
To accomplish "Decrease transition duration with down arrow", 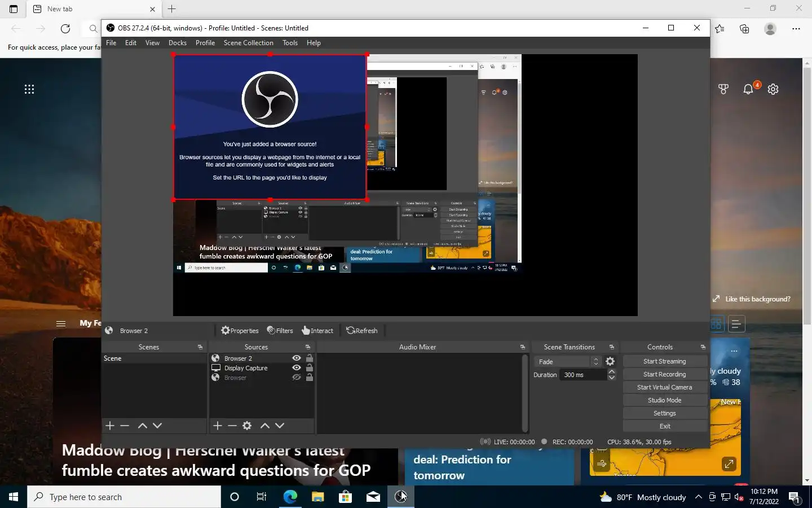I will tap(612, 378).
